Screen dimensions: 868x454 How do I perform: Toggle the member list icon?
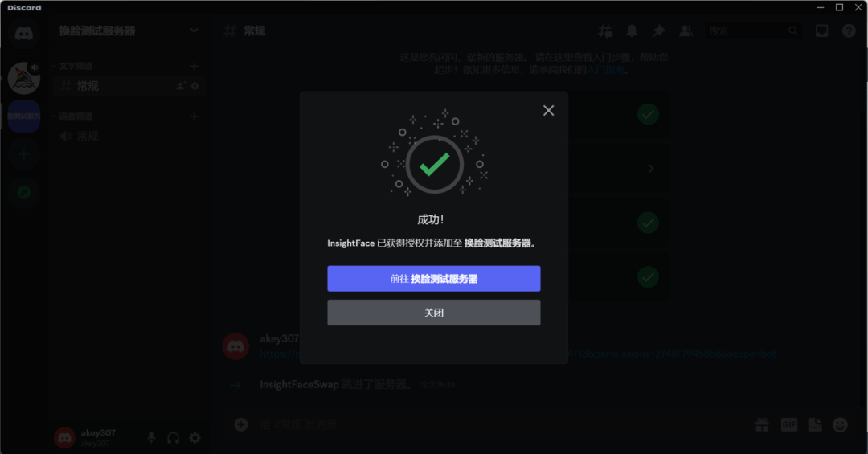coord(686,31)
